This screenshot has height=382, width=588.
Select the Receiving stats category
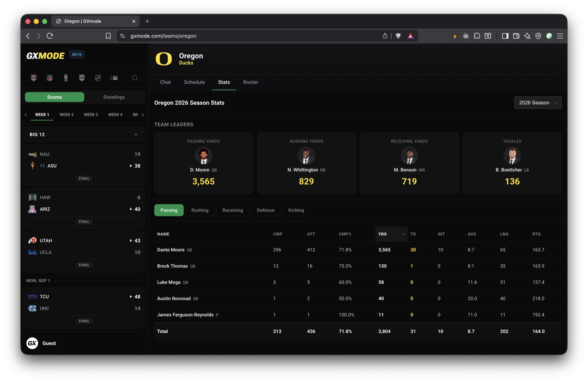pyautogui.click(x=233, y=210)
